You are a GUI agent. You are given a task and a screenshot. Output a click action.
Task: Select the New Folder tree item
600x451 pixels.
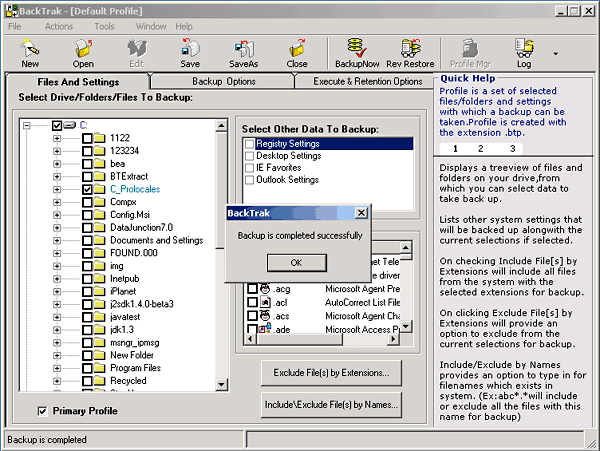[x=132, y=355]
